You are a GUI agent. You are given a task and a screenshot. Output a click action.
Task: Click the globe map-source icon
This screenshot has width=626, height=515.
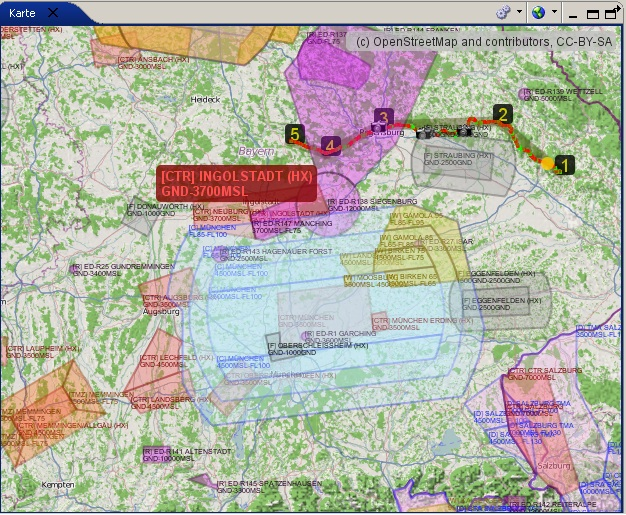[539, 12]
